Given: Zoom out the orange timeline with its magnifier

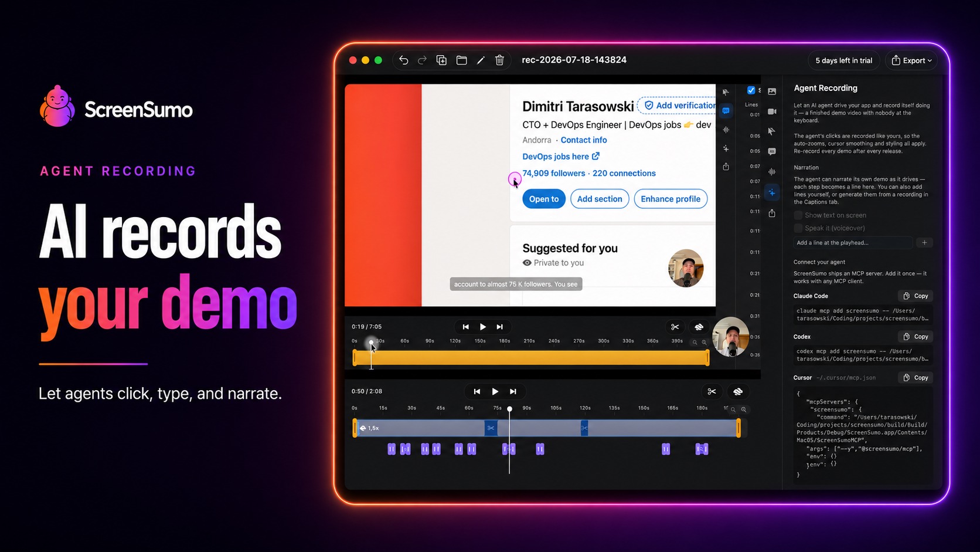Looking at the screenshot, I should click(x=695, y=342).
